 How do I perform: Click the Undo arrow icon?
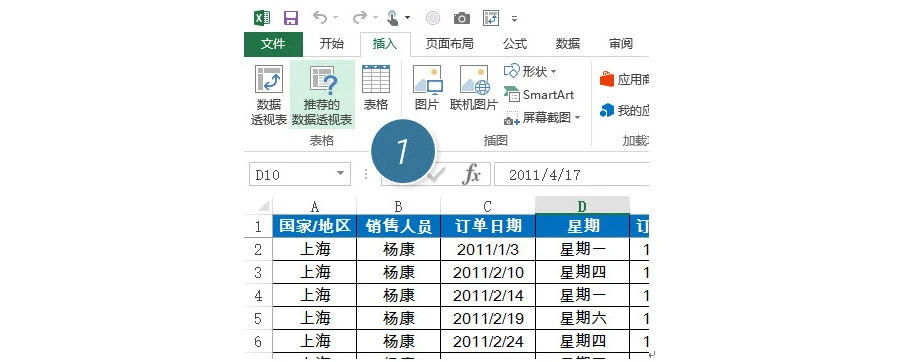pyautogui.click(x=320, y=18)
